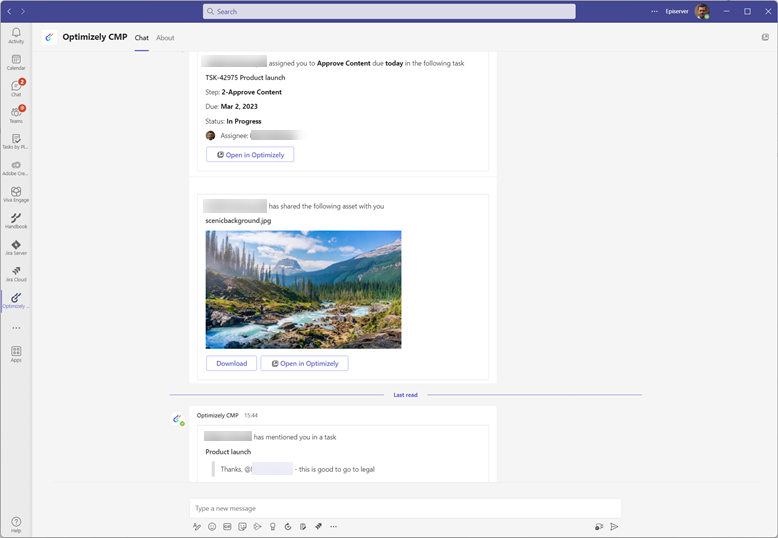Click the emoji icon below message box
This screenshot has width=778, height=538.
(x=212, y=526)
